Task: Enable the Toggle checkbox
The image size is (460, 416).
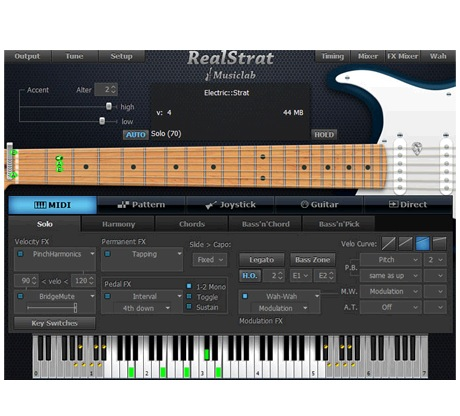Action: pyautogui.click(x=189, y=296)
